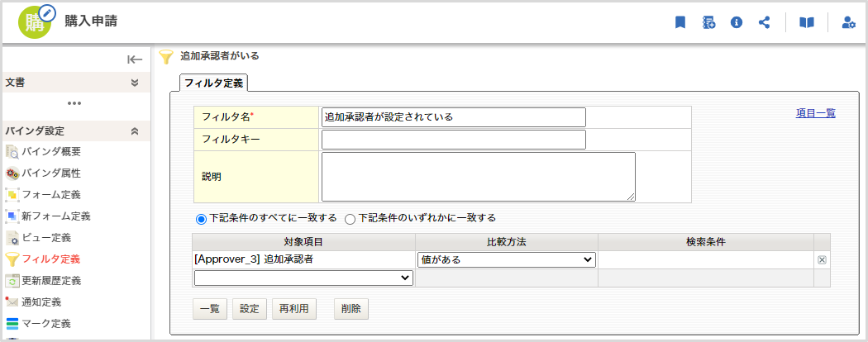Click the 購入申請 application logo icon
The height and width of the screenshot is (342, 868).
[36, 21]
